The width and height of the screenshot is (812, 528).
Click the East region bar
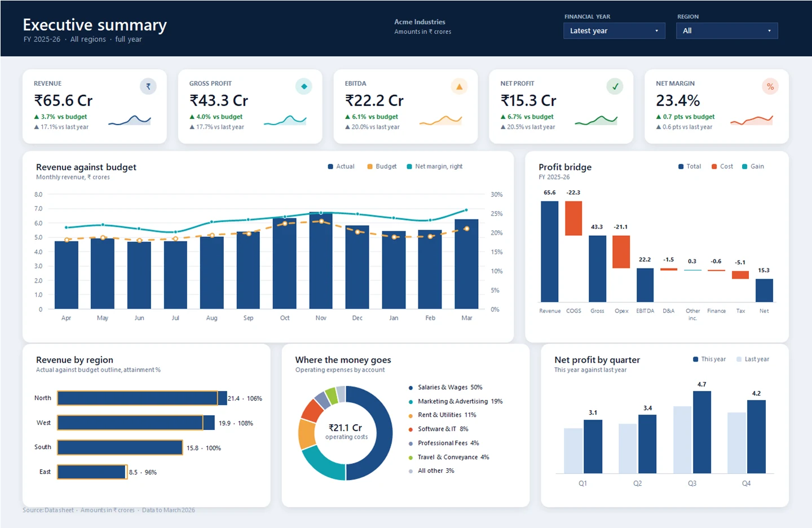92,472
